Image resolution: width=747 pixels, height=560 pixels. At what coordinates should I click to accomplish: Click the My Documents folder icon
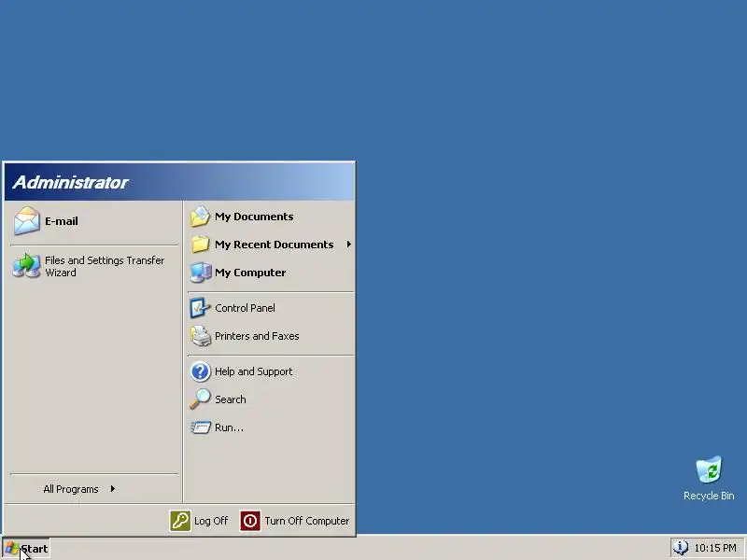coord(200,217)
